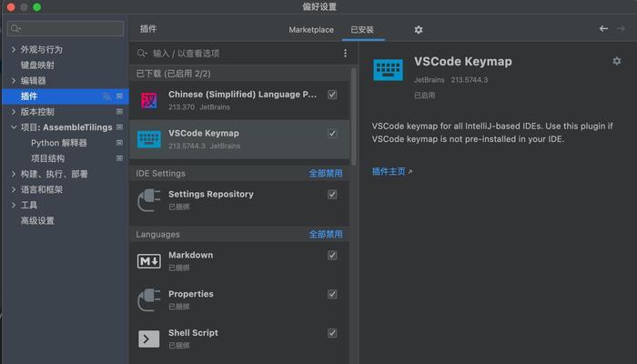Open 项目结构 settings
The height and width of the screenshot is (364, 637).
tap(48, 158)
